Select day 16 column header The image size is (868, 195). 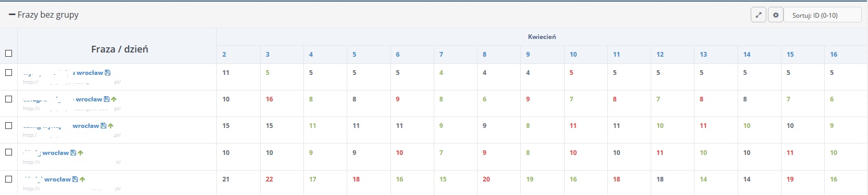click(834, 54)
